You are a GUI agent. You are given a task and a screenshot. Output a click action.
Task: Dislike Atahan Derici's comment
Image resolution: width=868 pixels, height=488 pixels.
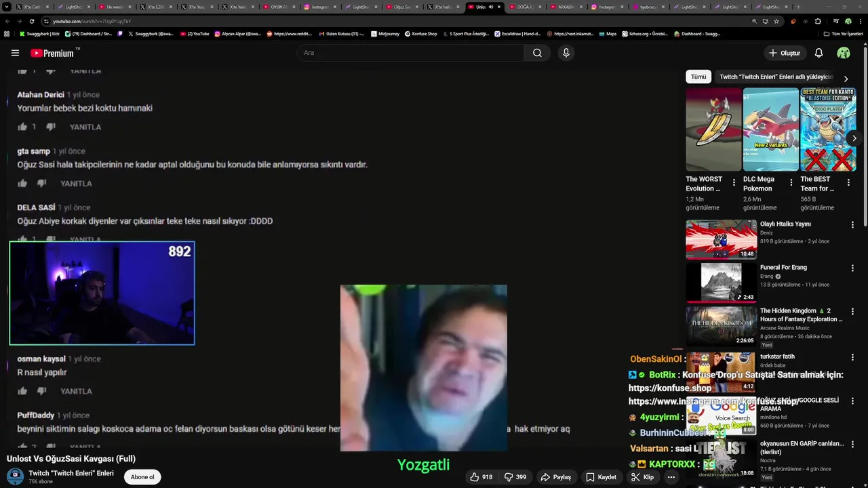[52, 127]
